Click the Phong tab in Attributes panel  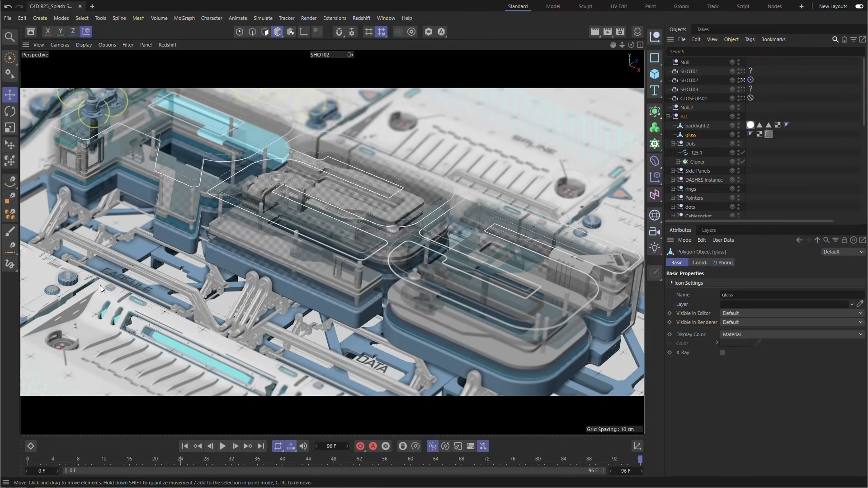[x=724, y=262]
